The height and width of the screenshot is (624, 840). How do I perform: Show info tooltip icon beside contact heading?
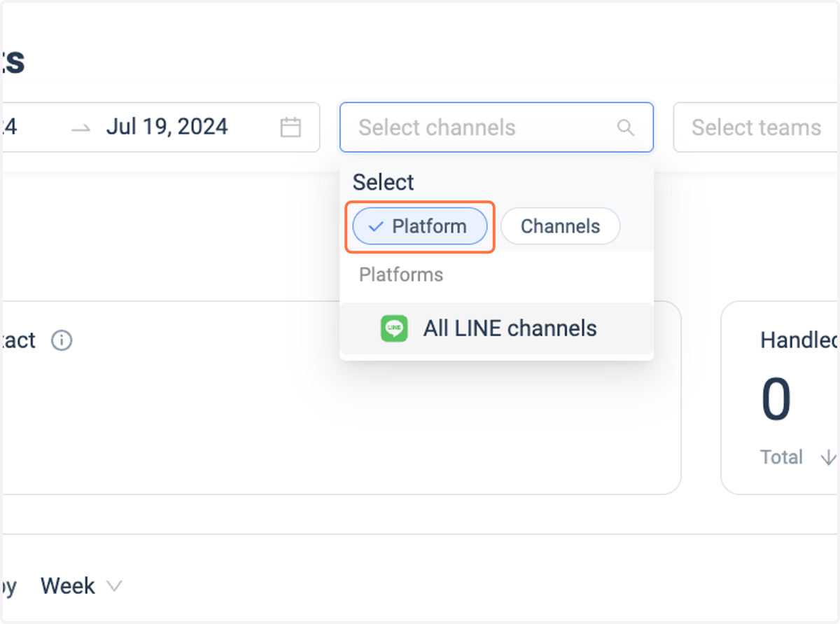pos(62,341)
